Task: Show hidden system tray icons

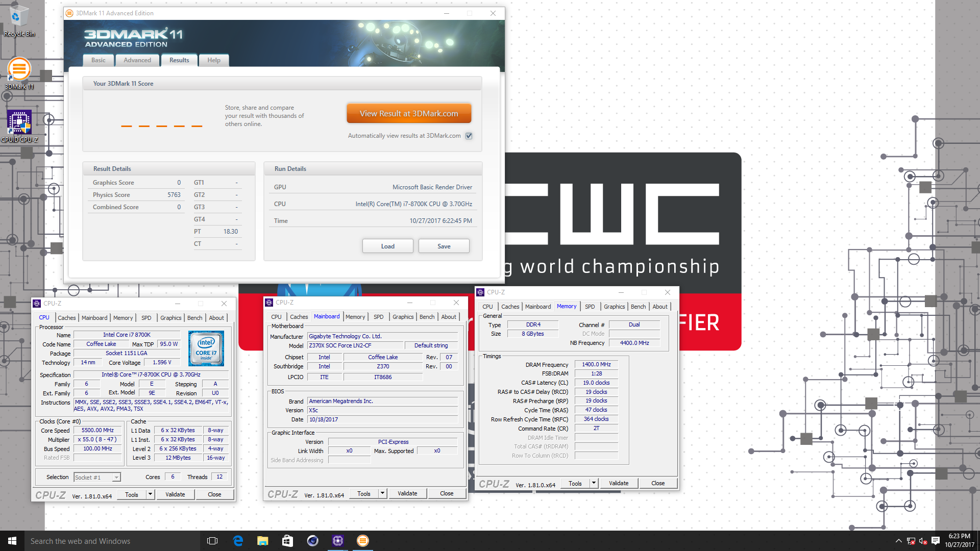Action: 898,541
